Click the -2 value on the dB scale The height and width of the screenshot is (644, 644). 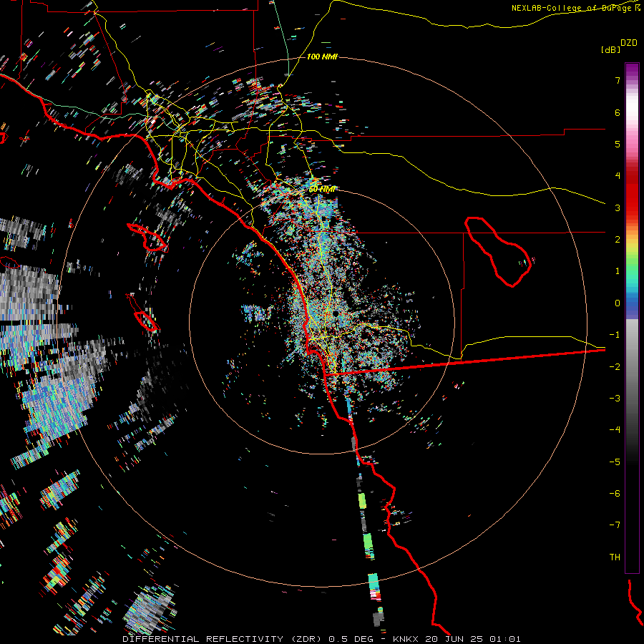[615, 367]
